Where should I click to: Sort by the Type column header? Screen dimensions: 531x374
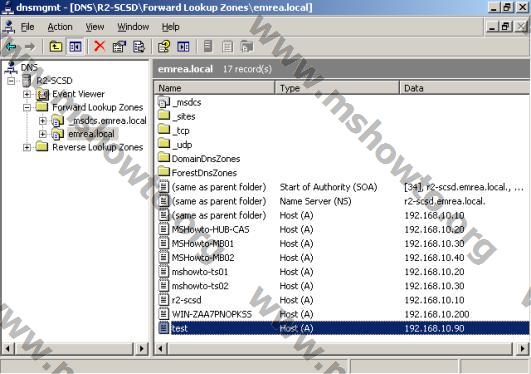[337, 88]
